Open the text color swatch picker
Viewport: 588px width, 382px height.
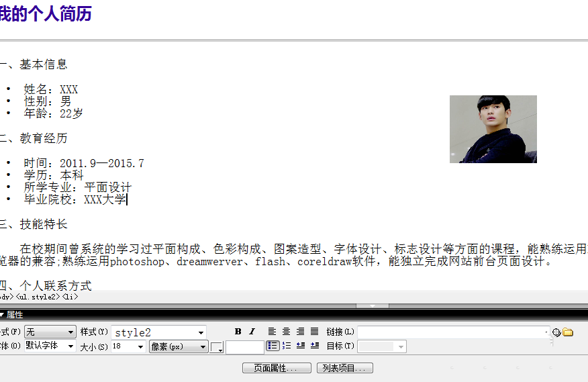pyautogui.click(x=217, y=347)
